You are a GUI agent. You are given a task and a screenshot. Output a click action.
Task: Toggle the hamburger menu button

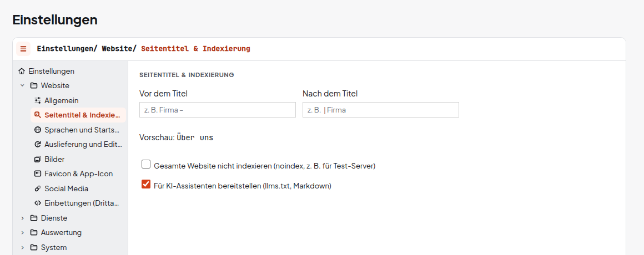click(23, 49)
